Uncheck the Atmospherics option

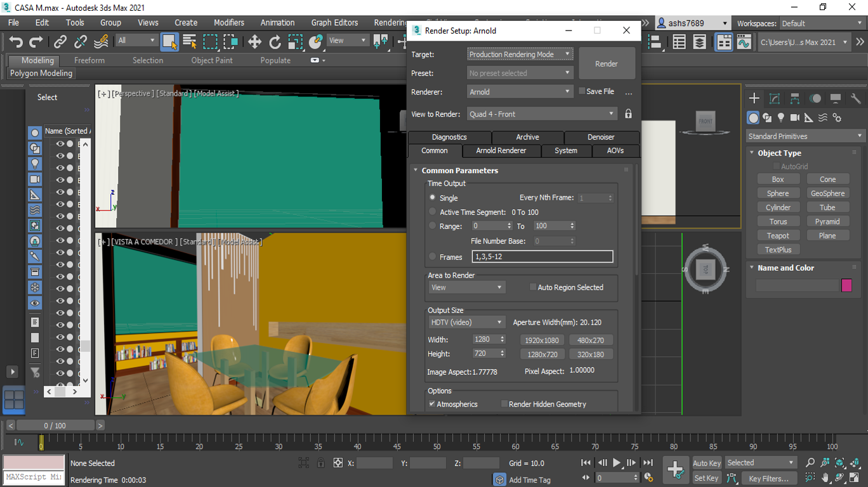(x=432, y=404)
